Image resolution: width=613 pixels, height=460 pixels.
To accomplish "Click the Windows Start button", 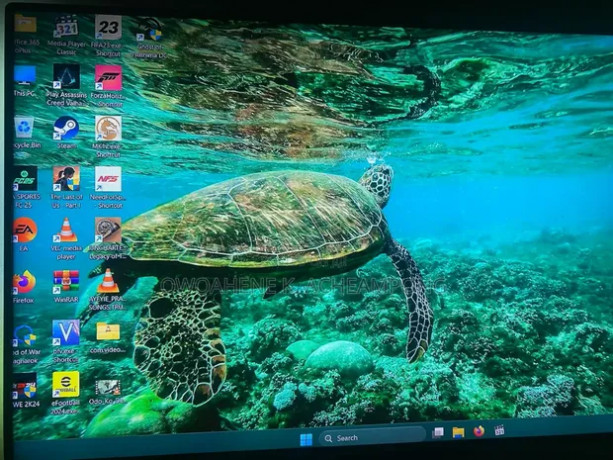I will pos(306,438).
